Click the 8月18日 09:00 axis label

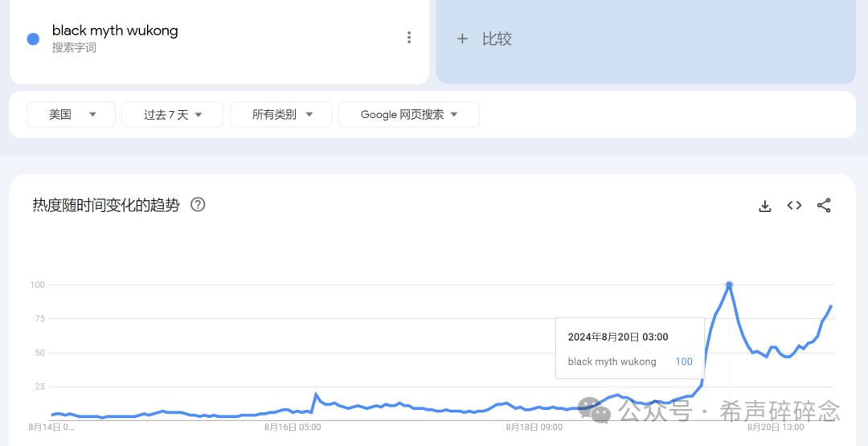click(x=534, y=428)
